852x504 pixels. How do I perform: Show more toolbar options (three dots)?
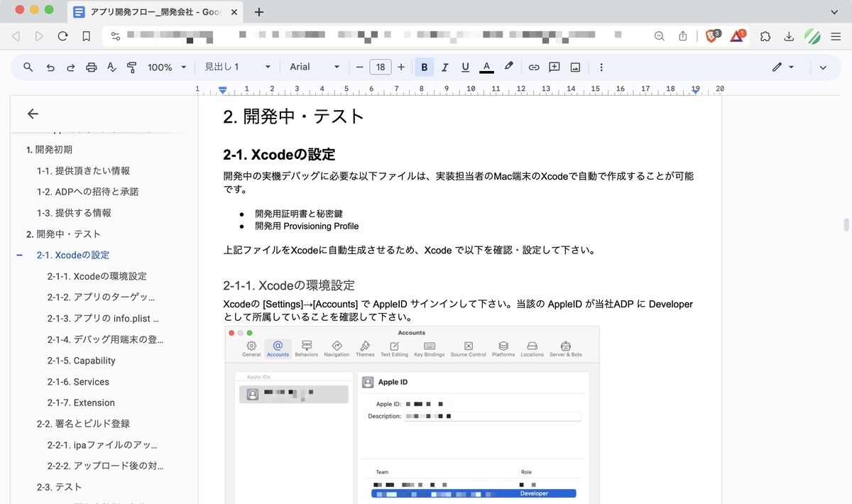601,67
